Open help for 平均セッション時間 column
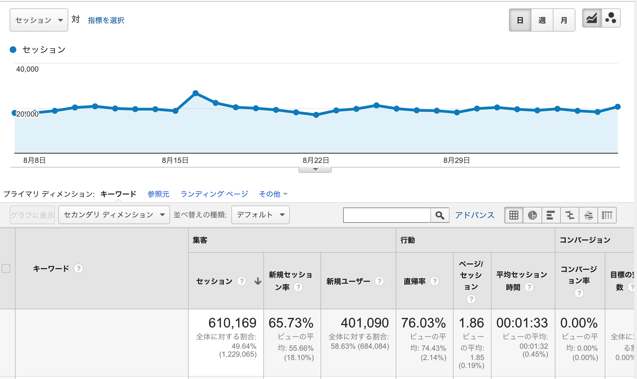Screen dimensions: 637x379 point(529,287)
